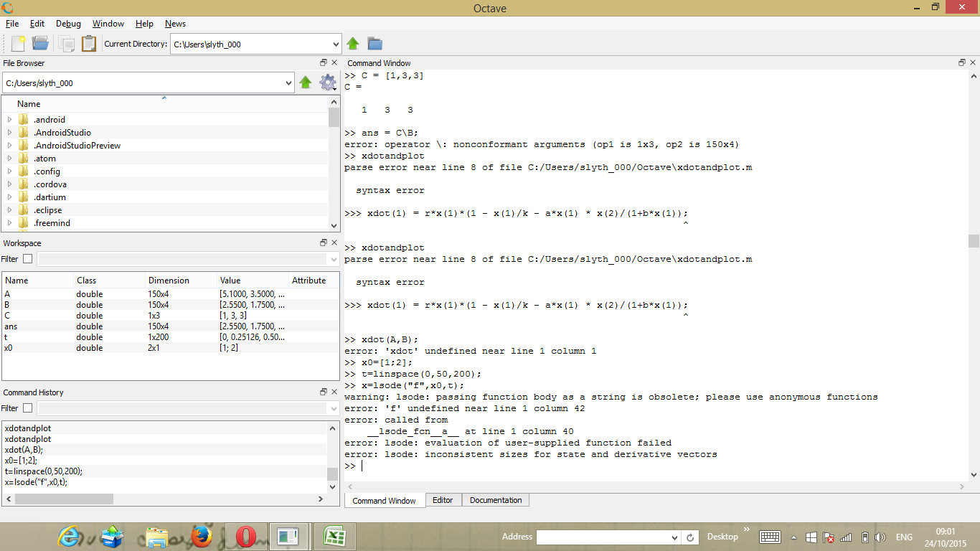Show hidden system tray icons
980x551 pixels.
[x=794, y=537]
